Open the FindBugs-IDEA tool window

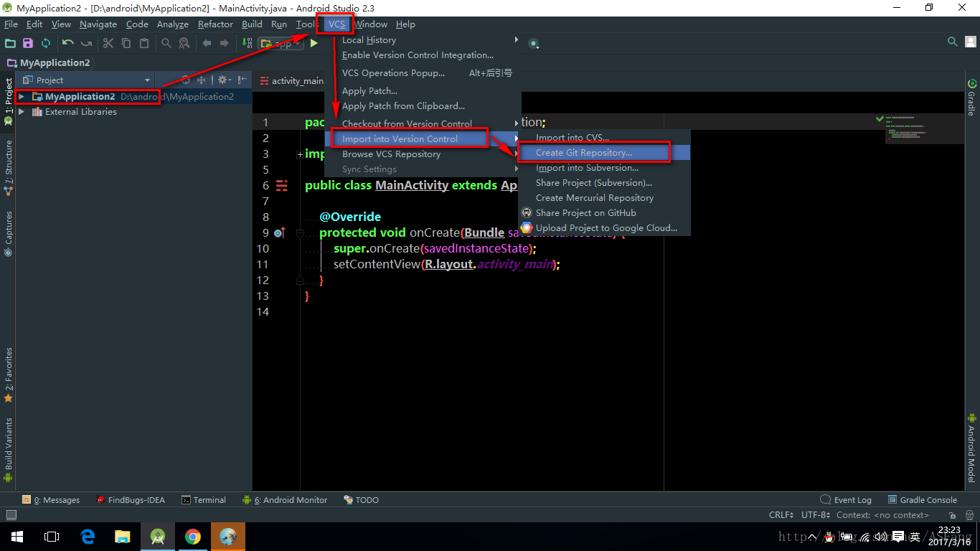131,500
